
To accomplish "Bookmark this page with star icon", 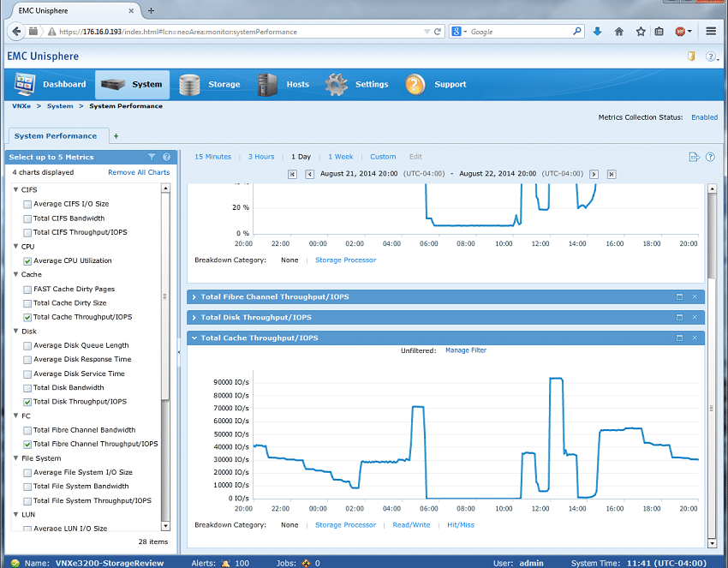I will (x=641, y=32).
